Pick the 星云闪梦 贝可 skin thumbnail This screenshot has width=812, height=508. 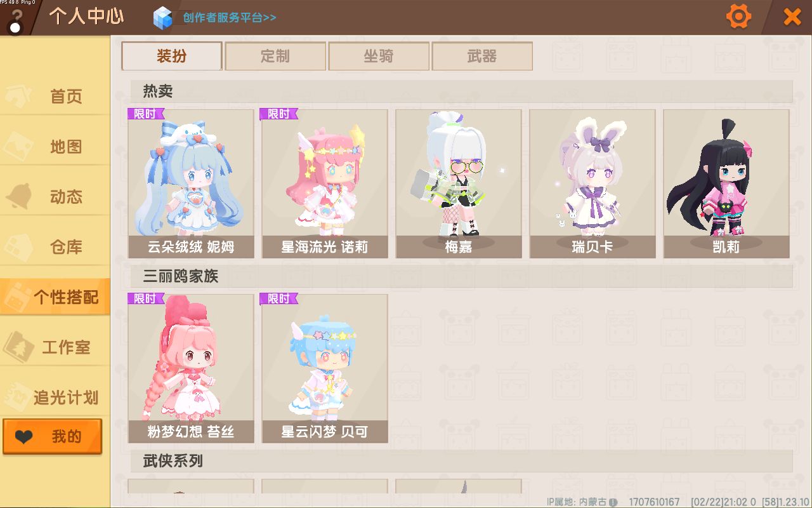click(x=325, y=368)
